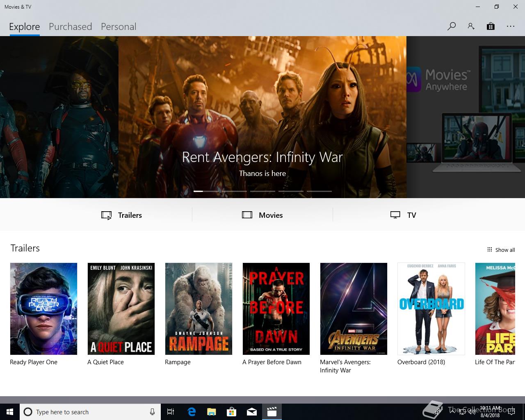The height and width of the screenshot is (420, 525).
Task: Open the Windows Start menu
Action: click(10, 412)
